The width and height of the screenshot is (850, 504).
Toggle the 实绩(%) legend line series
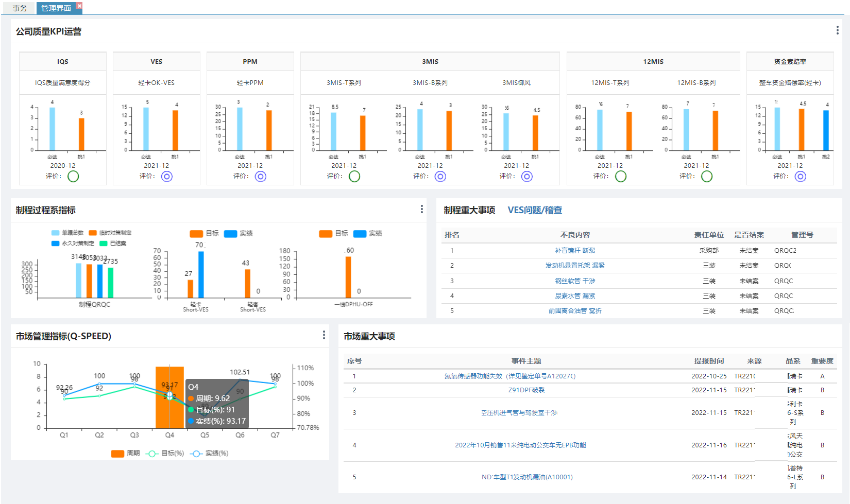(x=196, y=454)
